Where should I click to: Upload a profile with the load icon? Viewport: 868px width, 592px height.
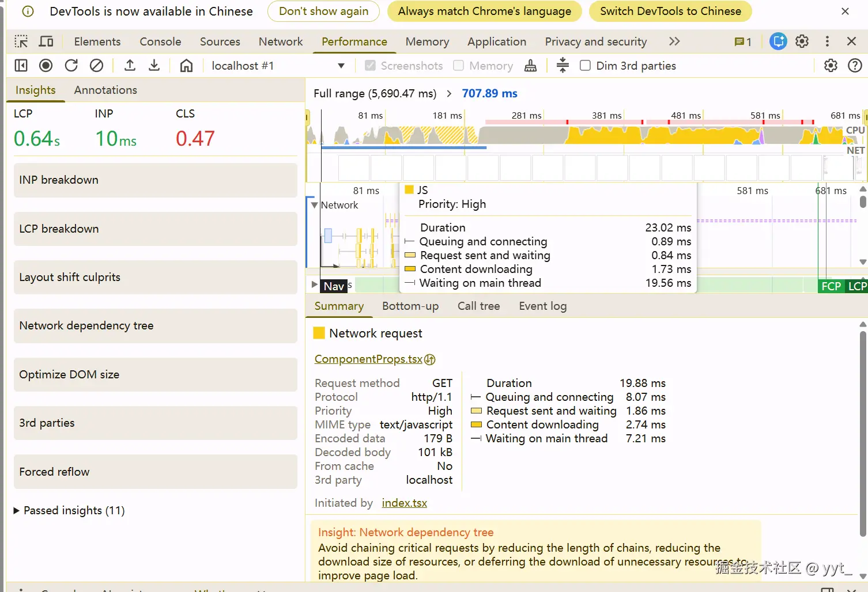click(x=130, y=66)
